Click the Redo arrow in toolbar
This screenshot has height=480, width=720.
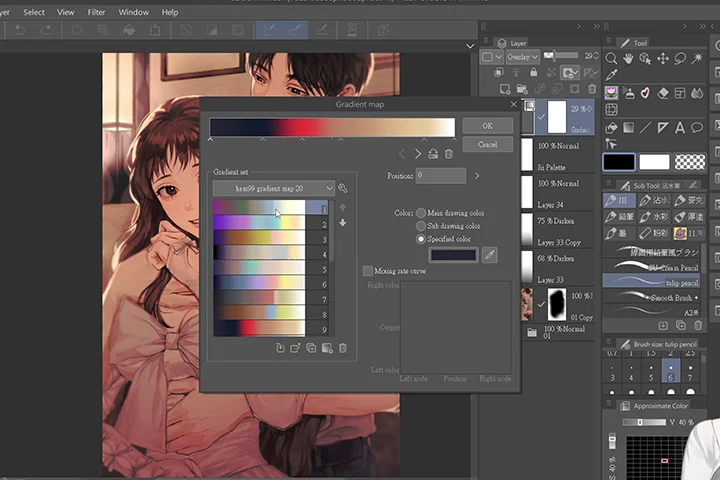click(x=46, y=30)
